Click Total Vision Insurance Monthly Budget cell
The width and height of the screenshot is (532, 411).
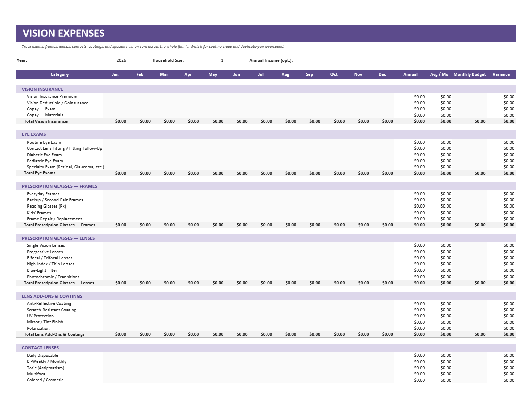(x=470, y=121)
